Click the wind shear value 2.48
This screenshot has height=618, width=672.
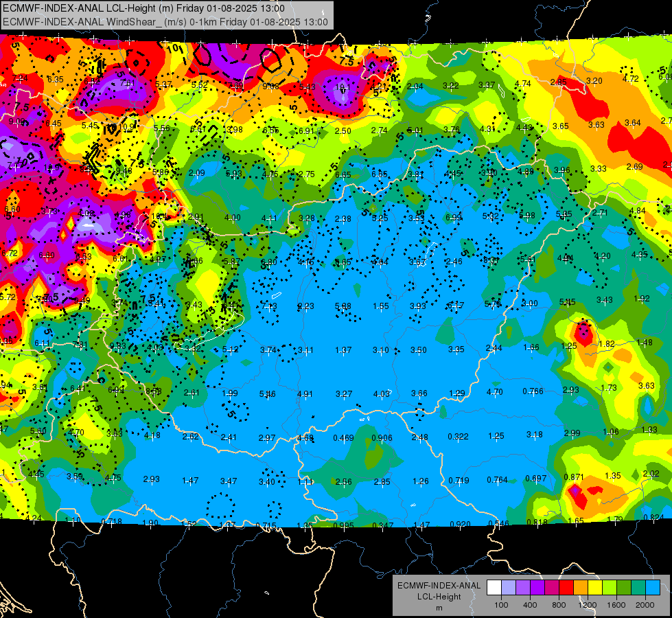(x=419, y=437)
